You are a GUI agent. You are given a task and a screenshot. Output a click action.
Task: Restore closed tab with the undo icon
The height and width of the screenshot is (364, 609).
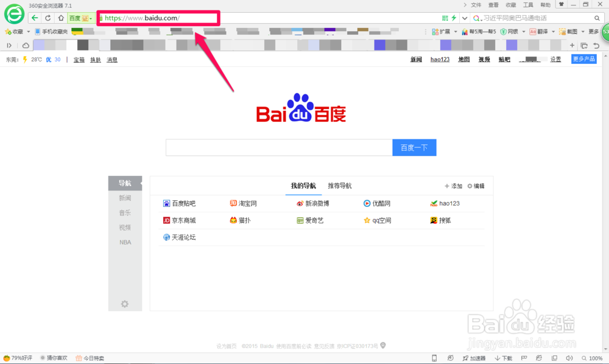coord(596,46)
